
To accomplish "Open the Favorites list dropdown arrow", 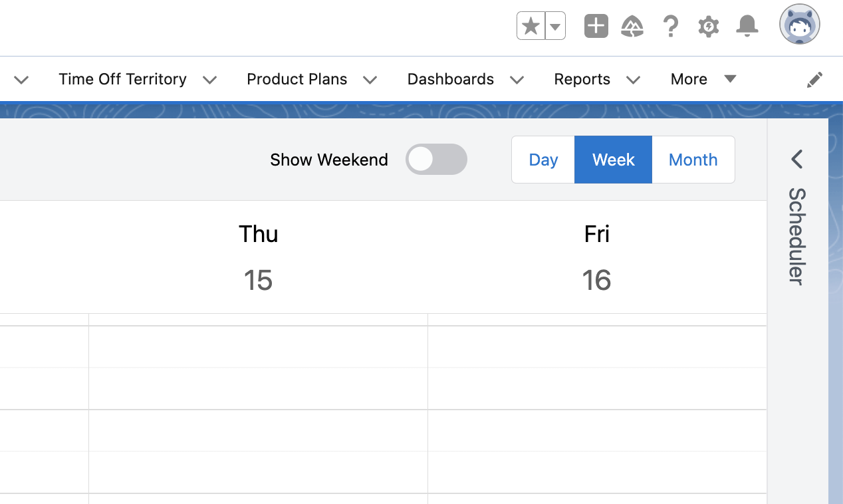I will point(556,27).
